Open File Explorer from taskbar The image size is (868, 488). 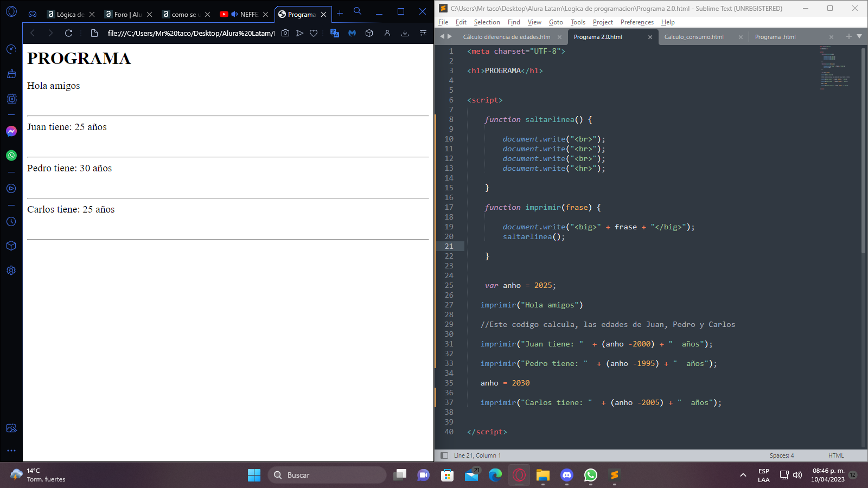[543, 475]
